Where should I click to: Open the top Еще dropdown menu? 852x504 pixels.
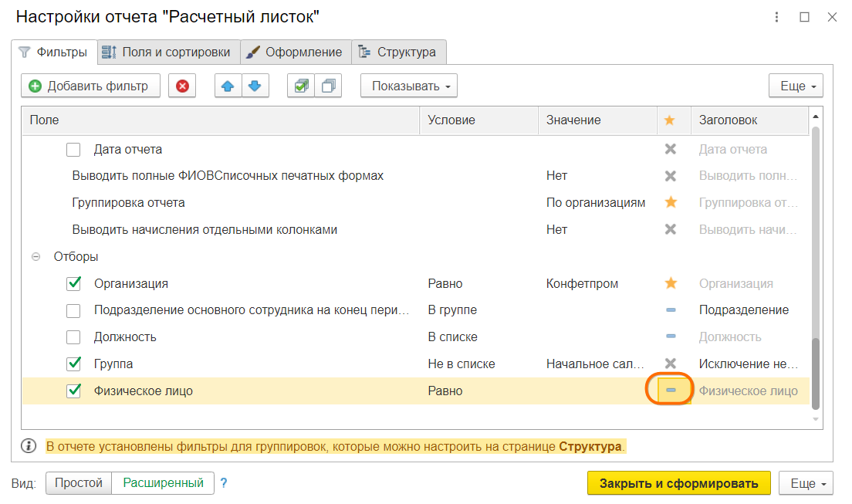796,86
